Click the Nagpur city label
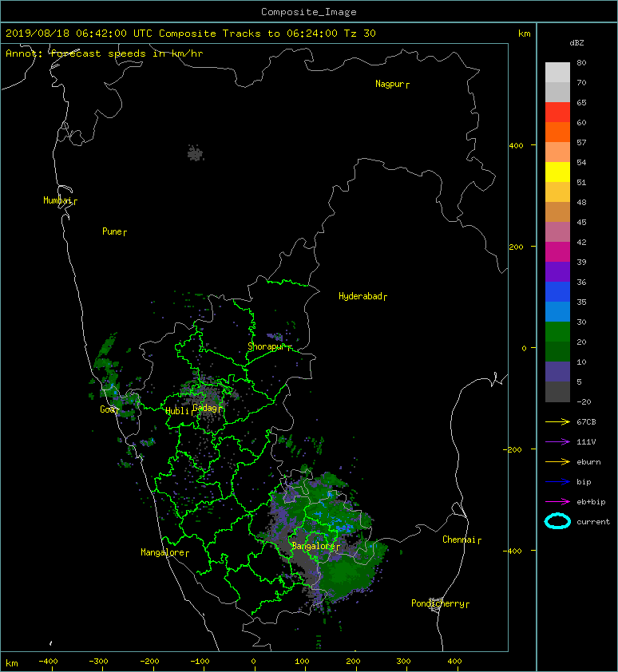This screenshot has height=672, width=618. point(392,84)
